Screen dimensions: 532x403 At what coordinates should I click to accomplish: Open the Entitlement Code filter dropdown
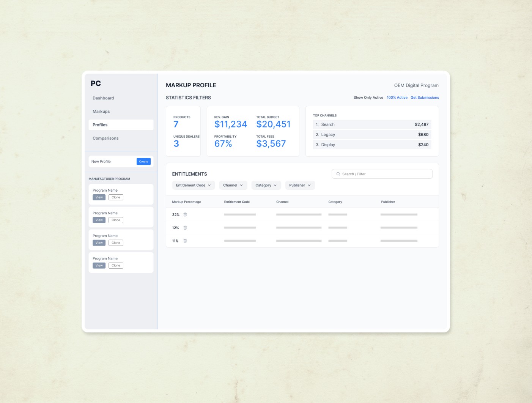pos(194,185)
